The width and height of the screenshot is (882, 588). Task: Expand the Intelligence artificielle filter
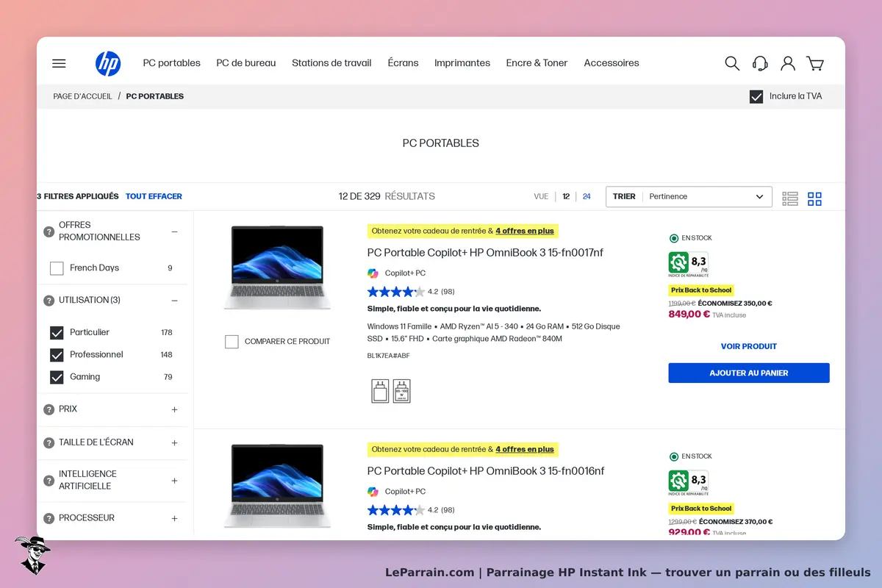tap(174, 481)
